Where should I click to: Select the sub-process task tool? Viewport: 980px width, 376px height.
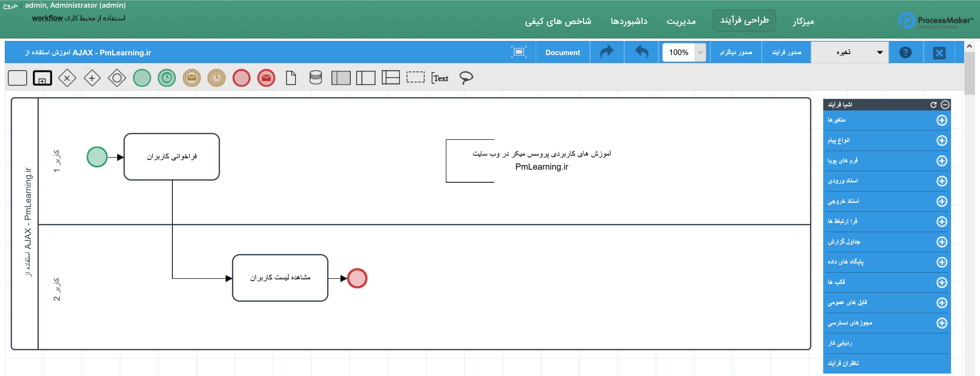tap(42, 78)
